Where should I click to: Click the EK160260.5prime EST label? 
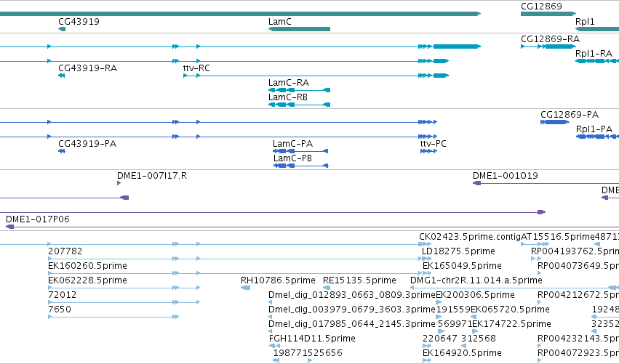pos(87,266)
